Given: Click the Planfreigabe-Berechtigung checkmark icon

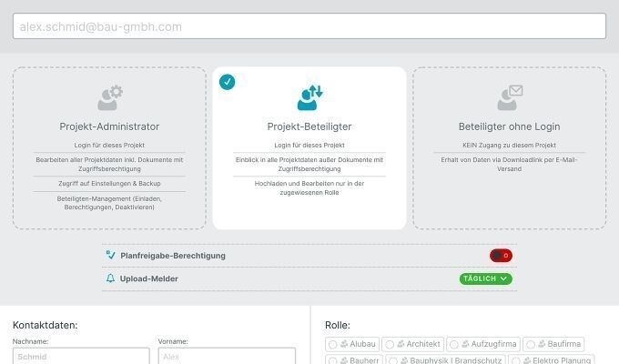Looking at the screenshot, I should (x=110, y=255).
